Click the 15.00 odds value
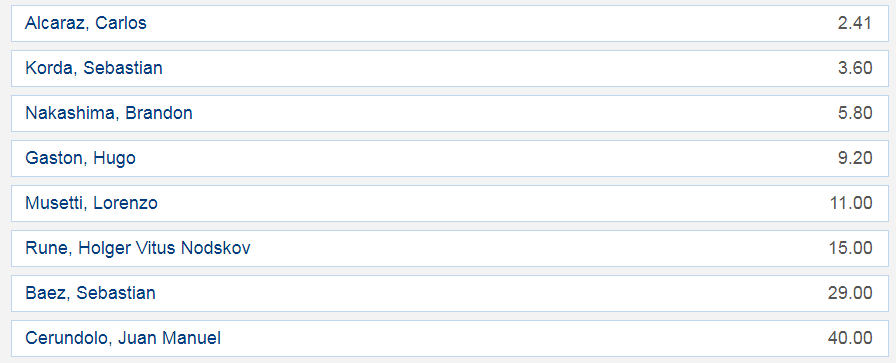This screenshot has height=363, width=896. pyautogui.click(x=851, y=248)
